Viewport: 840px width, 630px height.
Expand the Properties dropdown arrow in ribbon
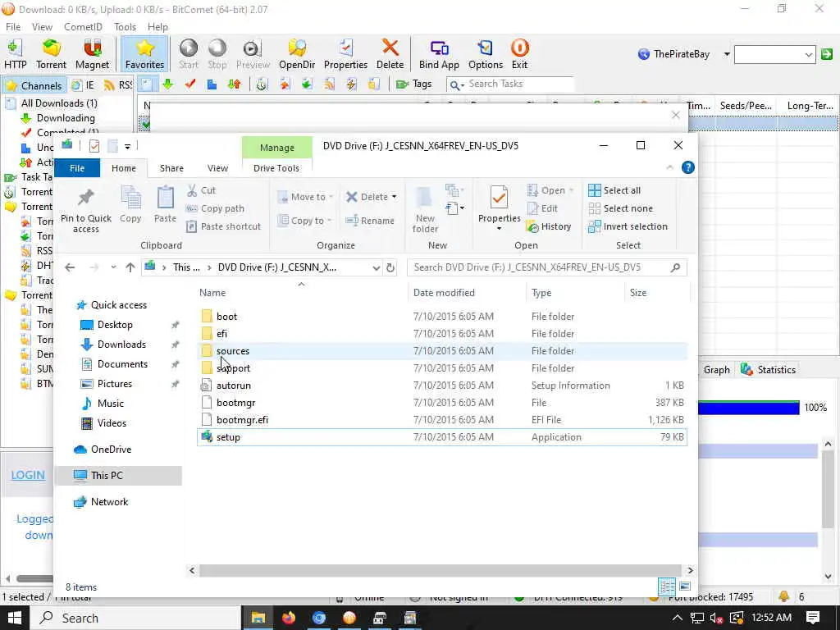point(499,229)
